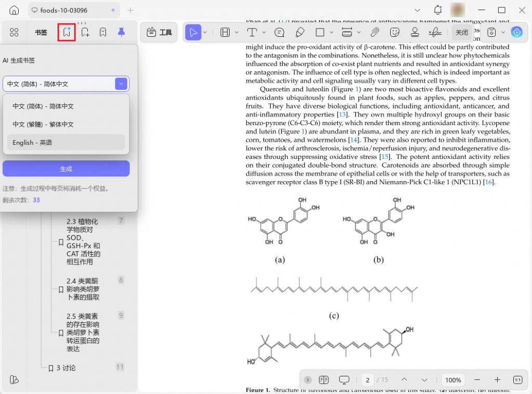Switch to the 书签 bookmarks tab
Image resolution: width=532 pixels, height=394 pixels.
pyautogui.click(x=41, y=32)
